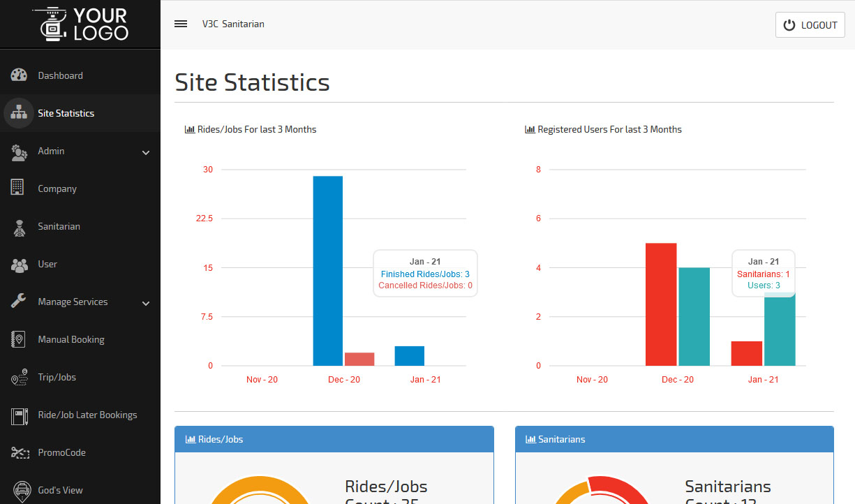Click the Trip/Jobs route pin icon
The width and height of the screenshot is (855, 504).
click(19, 377)
